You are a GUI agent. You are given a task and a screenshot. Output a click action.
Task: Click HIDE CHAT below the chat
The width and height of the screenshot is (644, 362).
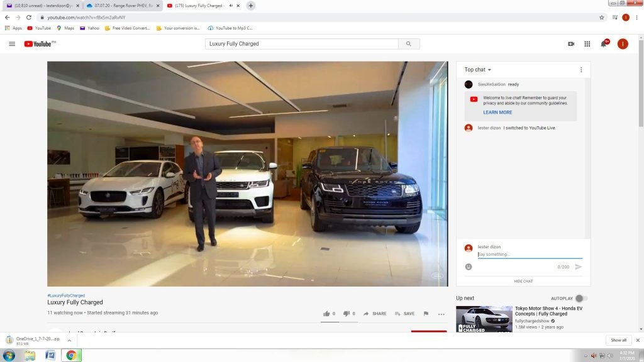523,281
